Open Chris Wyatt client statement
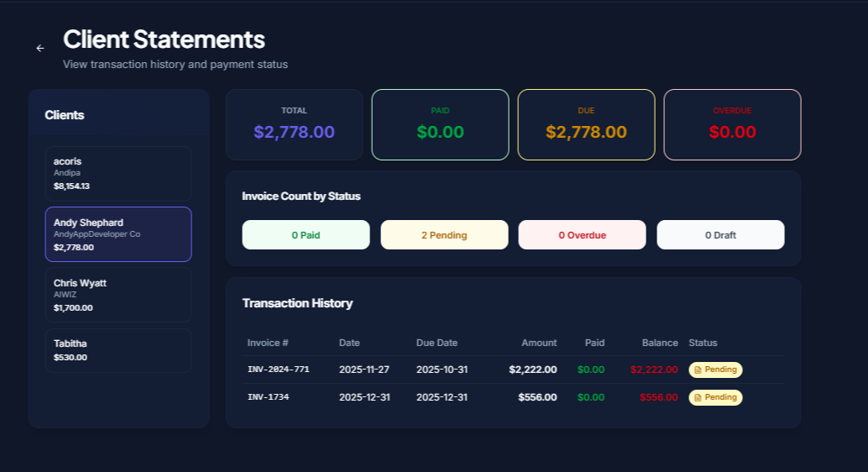This screenshot has height=472, width=868. 118,295
